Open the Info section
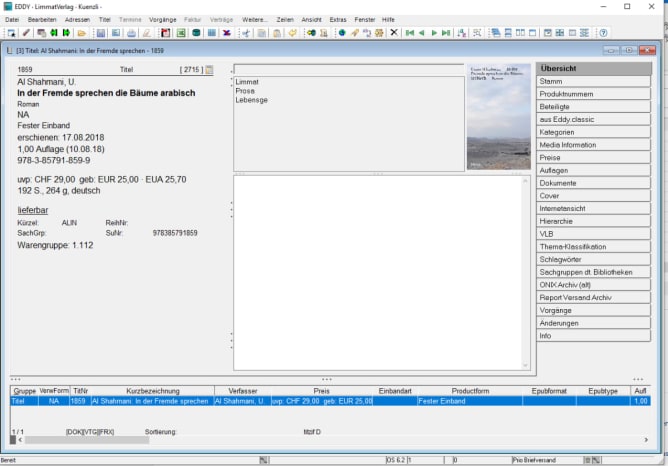Screen dimensions: 668x466 click(x=593, y=336)
